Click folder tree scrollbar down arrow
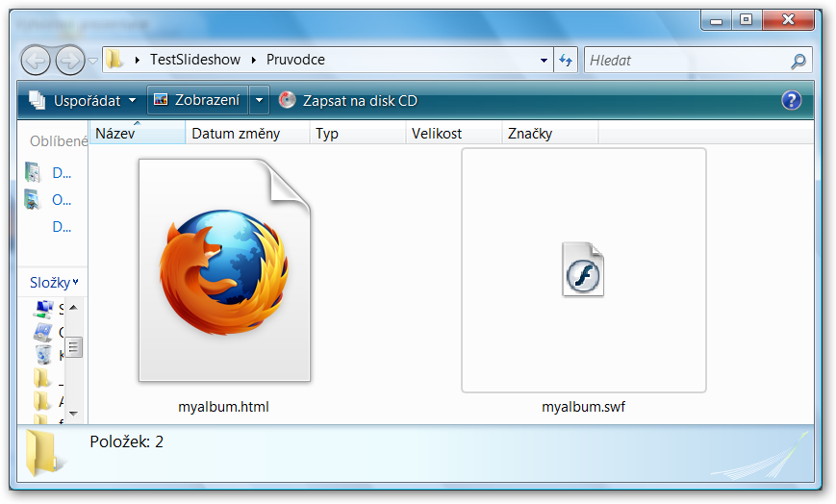This screenshot has width=836, height=504. [73, 414]
